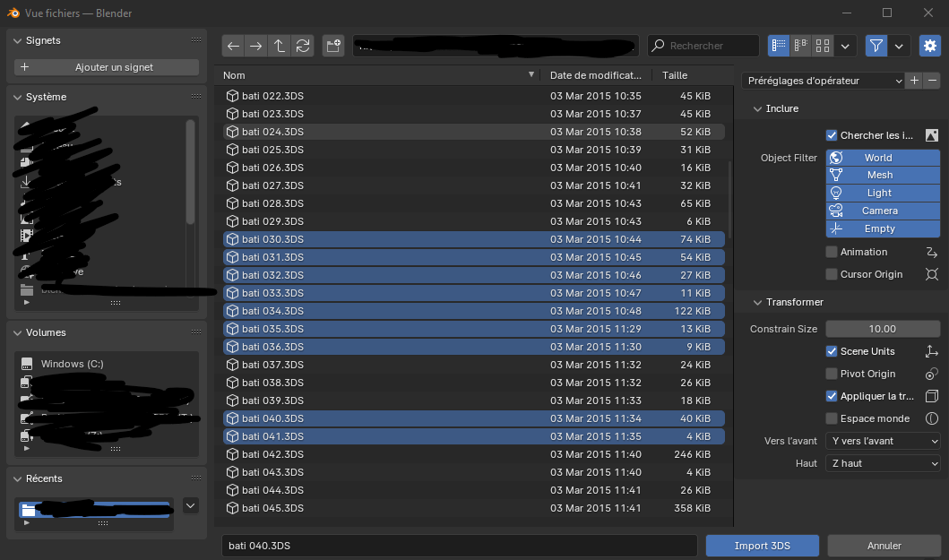Open file browser settings gear
Viewport: 949px width, 560px height.
(929, 46)
